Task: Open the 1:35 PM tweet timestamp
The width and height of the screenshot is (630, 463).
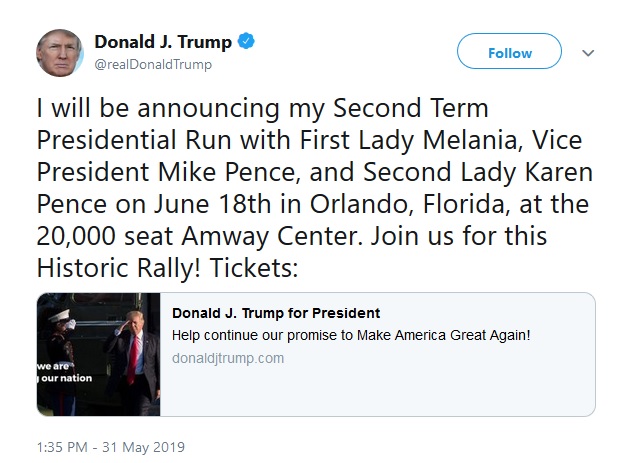Action: pos(62,447)
